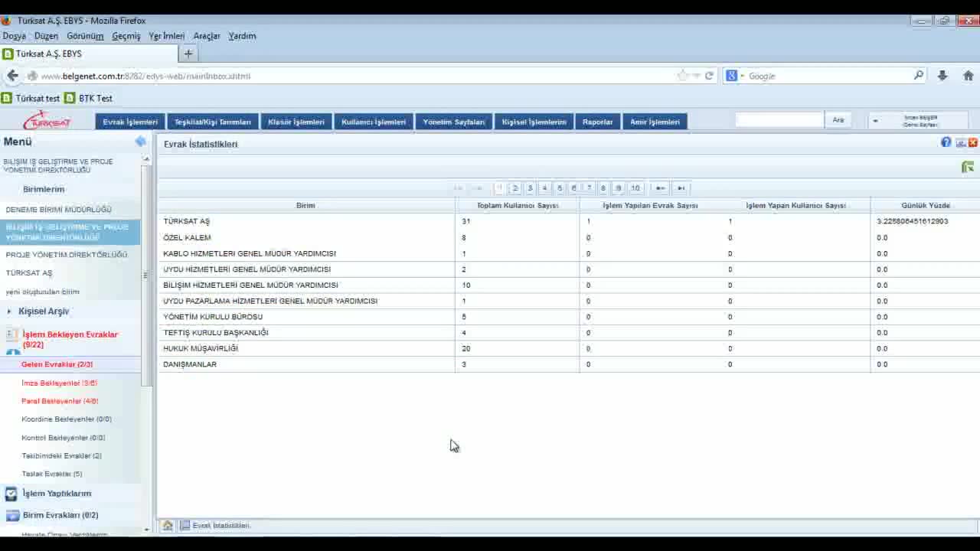Screen dimensions: 980x551
Task: Expand İşlem Beklen Evraklar group
Action: tap(70, 339)
